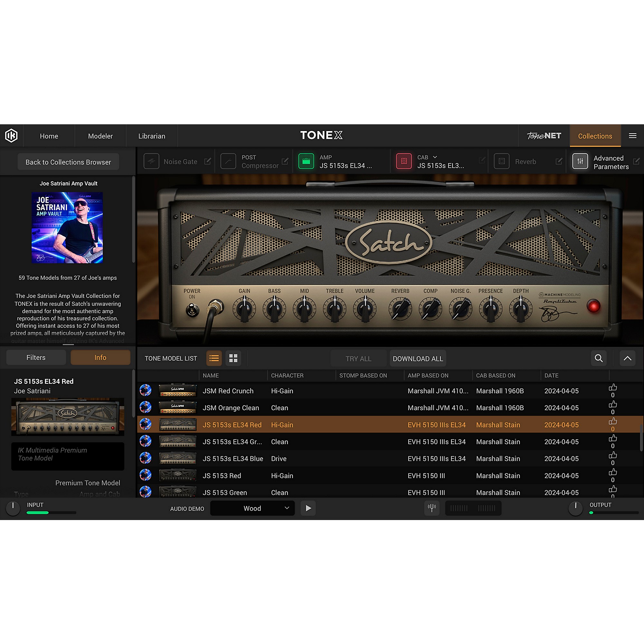The width and height of the screenshot is (644, 644).
Task: Sort by the DATE column header
Action: (x=551, y=375)
